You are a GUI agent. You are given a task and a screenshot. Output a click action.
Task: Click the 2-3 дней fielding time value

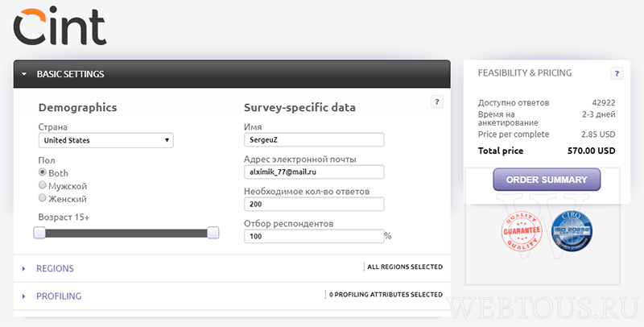[599, 114]
